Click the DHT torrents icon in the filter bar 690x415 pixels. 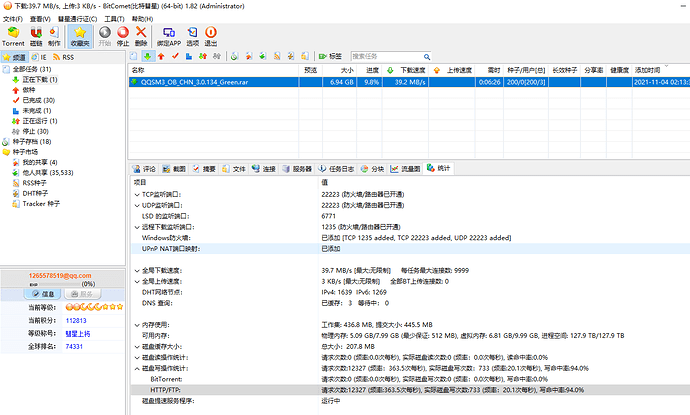coord(291,56)
